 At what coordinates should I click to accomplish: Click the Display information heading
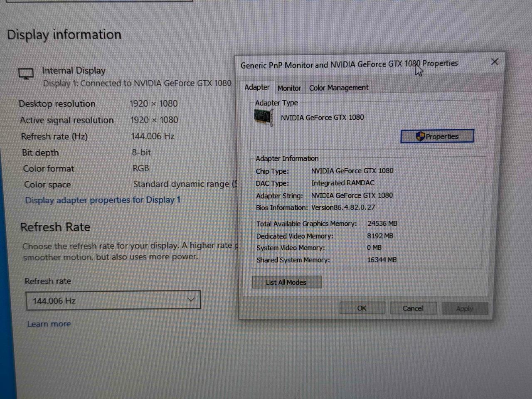pyautogui.click(x=64, y=34)
